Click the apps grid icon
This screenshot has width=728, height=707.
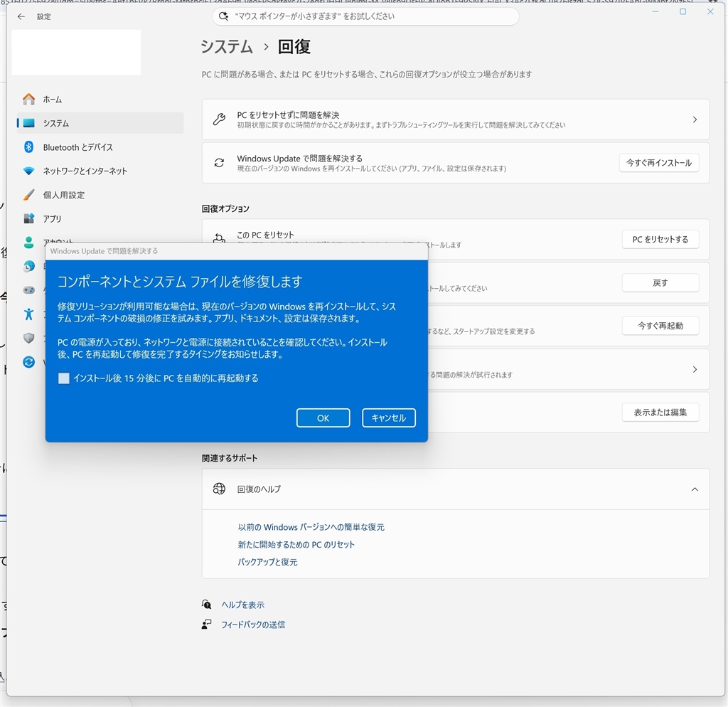28,218
